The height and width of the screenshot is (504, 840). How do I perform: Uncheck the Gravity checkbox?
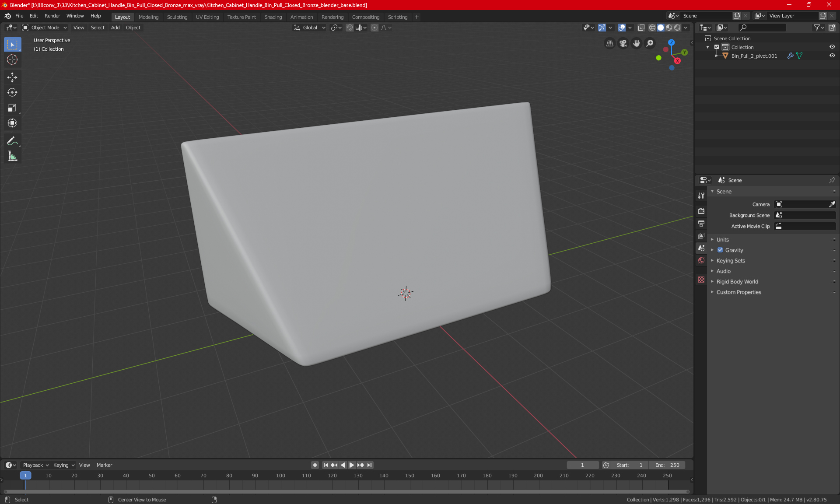[720, 250]
